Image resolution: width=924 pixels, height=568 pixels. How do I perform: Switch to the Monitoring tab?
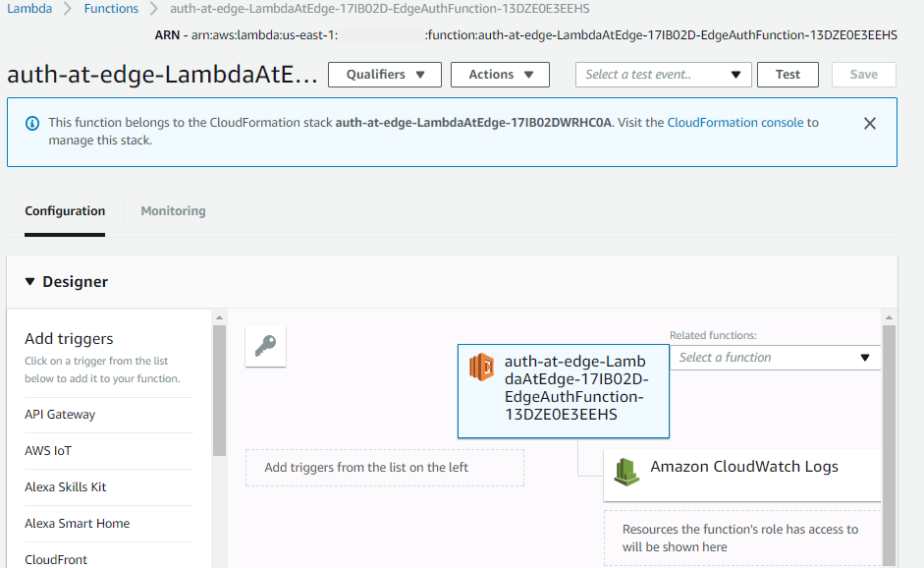(173, 211)
